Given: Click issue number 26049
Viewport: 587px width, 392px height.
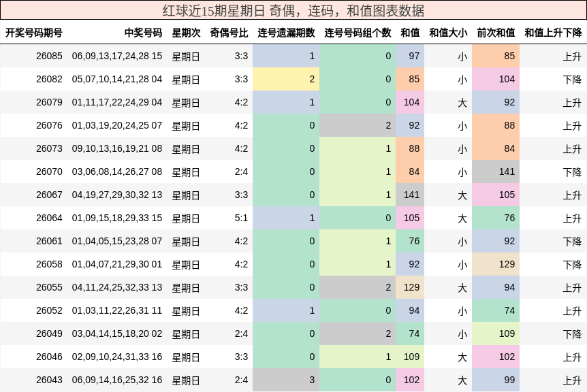Looking at the screenshot, I should click(x=49, y=333).
